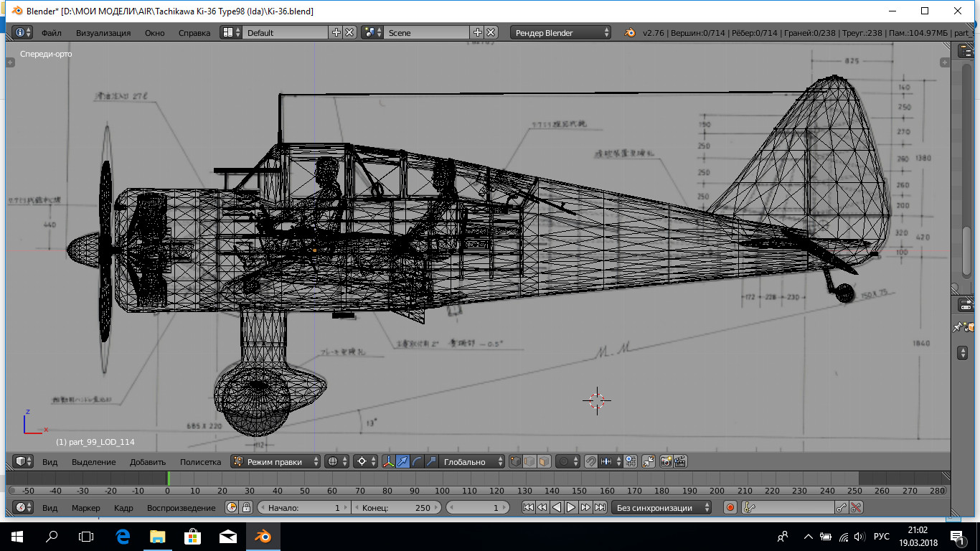Click the play animation forward button
The image size is (980, 551).
tap(571, 508)
